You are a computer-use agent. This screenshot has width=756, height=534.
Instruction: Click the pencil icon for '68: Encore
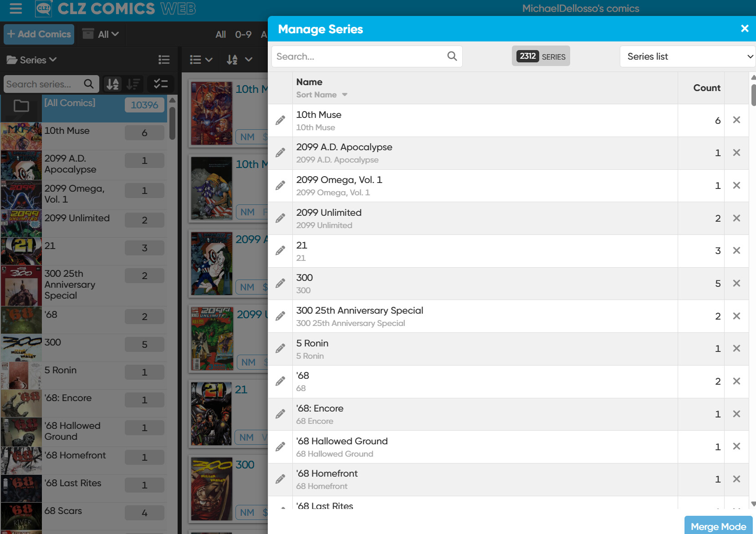click(280, 414)
